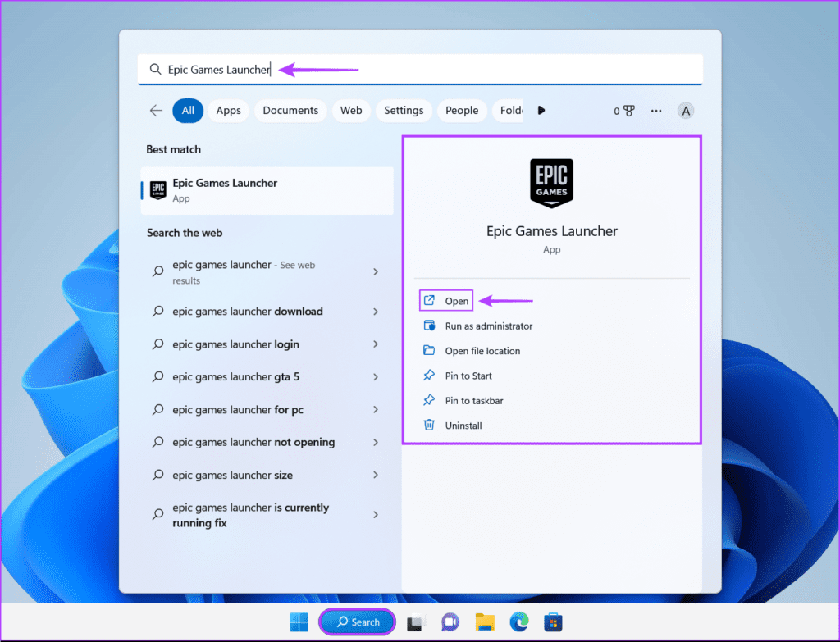Click the Open icon with arrow square
840x642 pixels.
(429, 300)
